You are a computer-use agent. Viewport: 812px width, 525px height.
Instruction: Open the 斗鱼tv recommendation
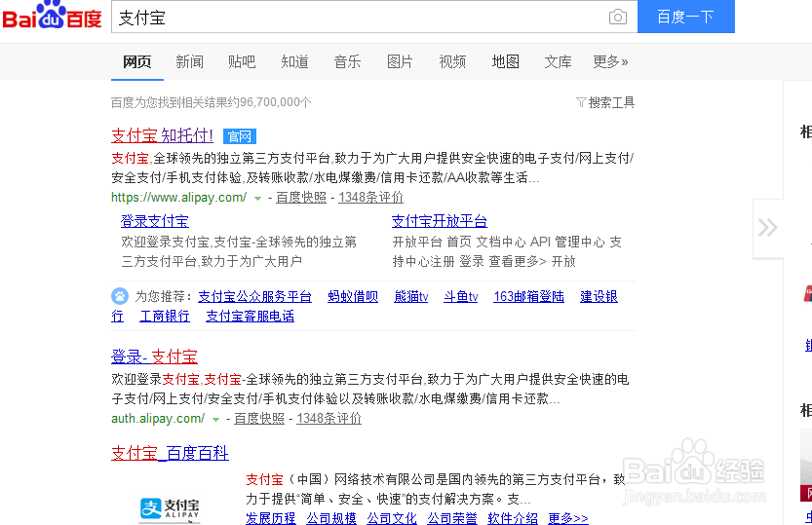pyautogui.click(x=461, y=296)
